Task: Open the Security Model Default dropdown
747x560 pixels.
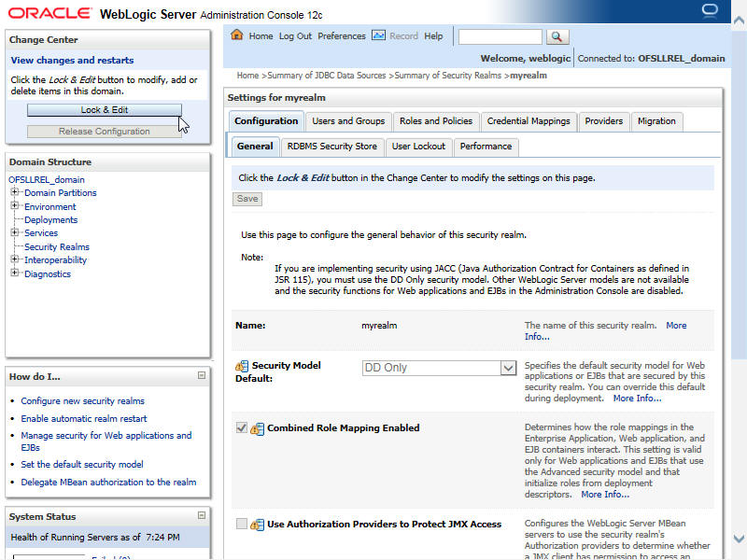Action: [439, 368]
